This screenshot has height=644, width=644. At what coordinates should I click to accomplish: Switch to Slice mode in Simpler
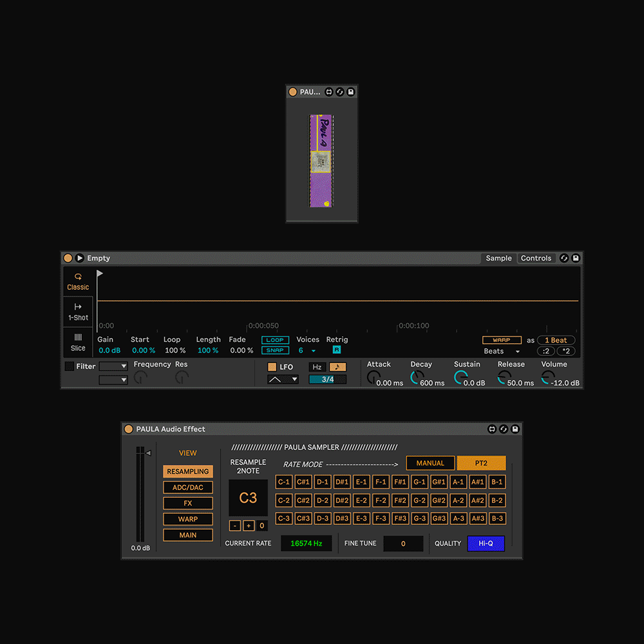pos(78,342)
